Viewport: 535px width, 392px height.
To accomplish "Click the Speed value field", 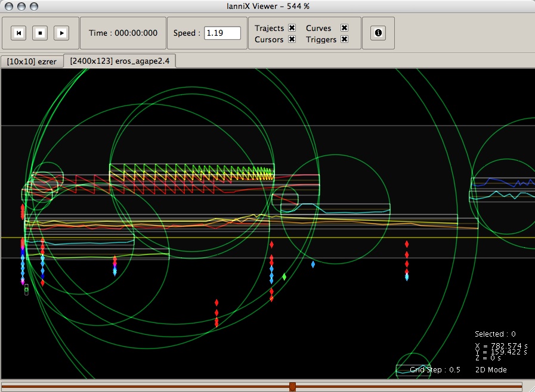I will 222,33.
